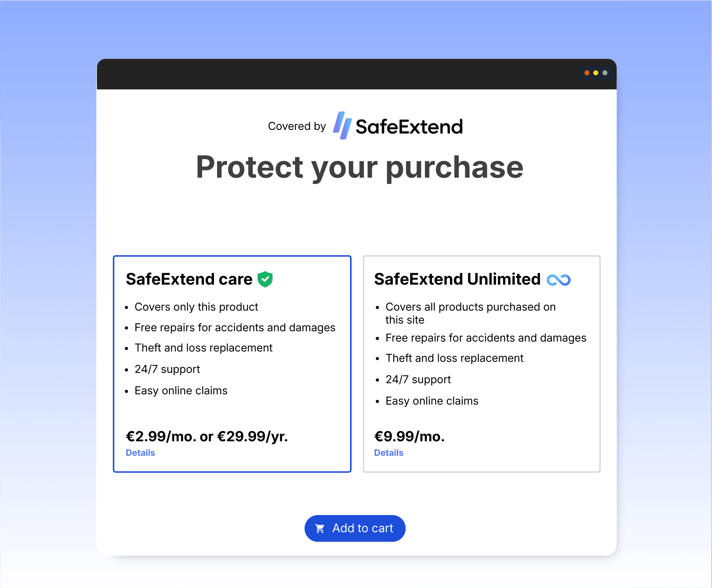
Task: Click the 'Protect your purchase' heading
Action: [359, 167]
